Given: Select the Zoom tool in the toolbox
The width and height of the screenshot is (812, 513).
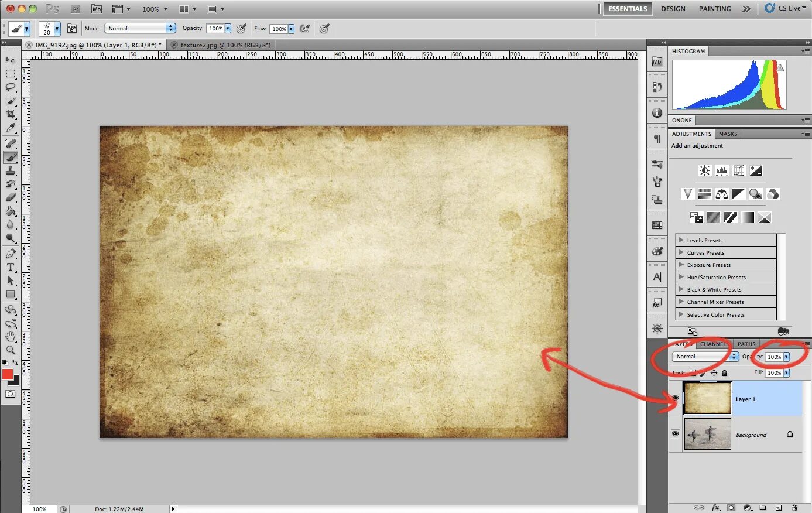Looking at the screenshot, I should (11, 350).
